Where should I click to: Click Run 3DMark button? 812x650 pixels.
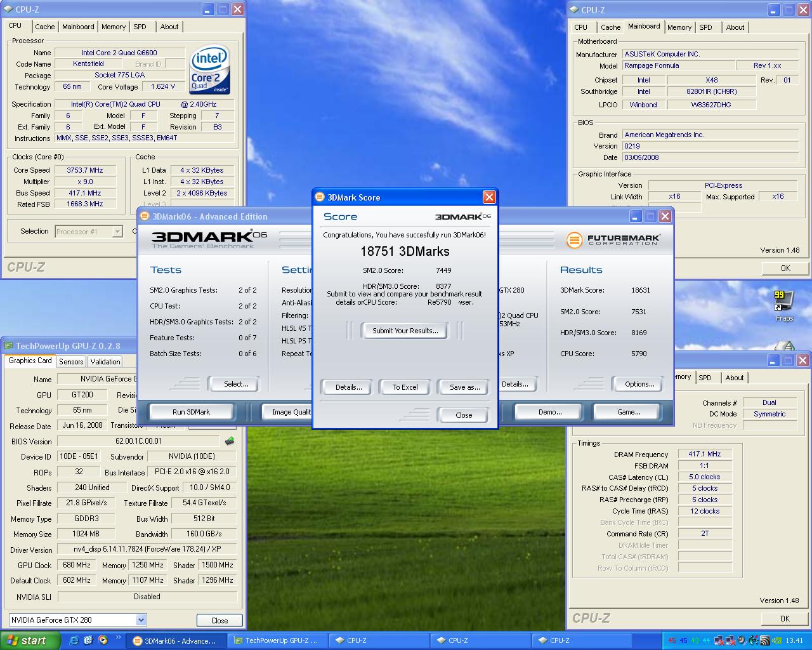click(x=191, y=412)
